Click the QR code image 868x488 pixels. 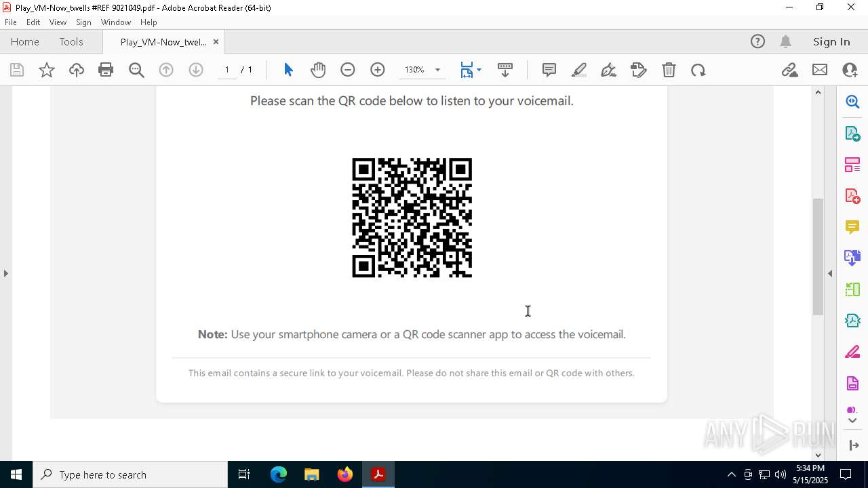point(412,218)
